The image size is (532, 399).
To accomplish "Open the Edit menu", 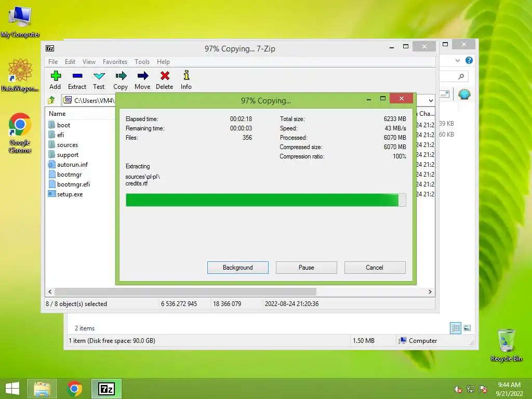I will [x=70, y=62].
